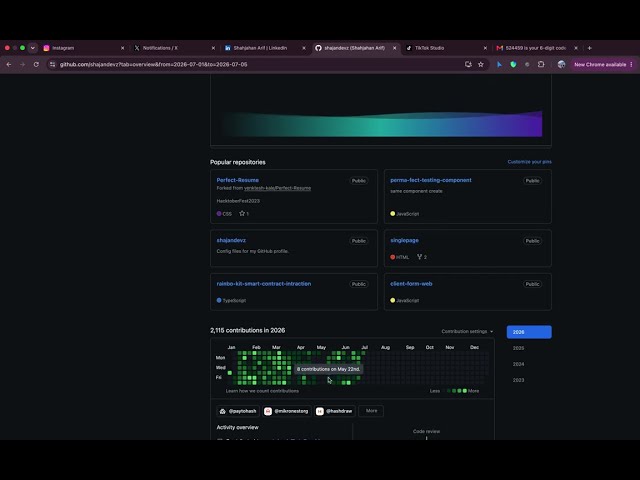
Task: Select the 2023 contribution year
Action: [518, 380]
